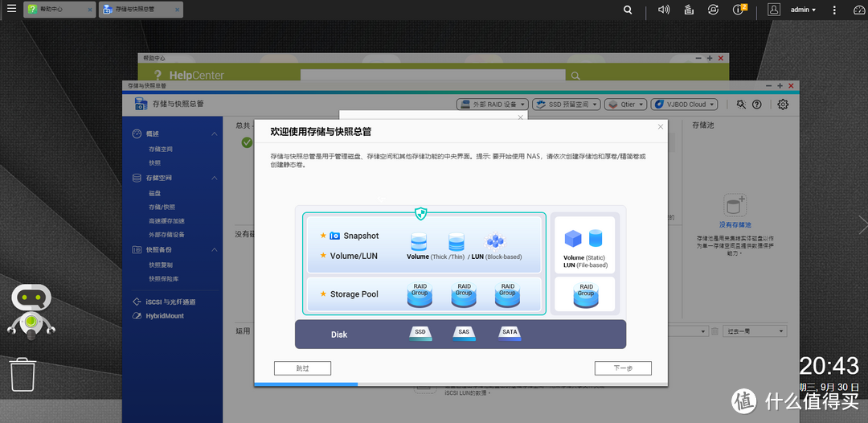The width and height of the screenshot is (868, 423).
Task: Go to next desktop page arrow
Action: 862,224
